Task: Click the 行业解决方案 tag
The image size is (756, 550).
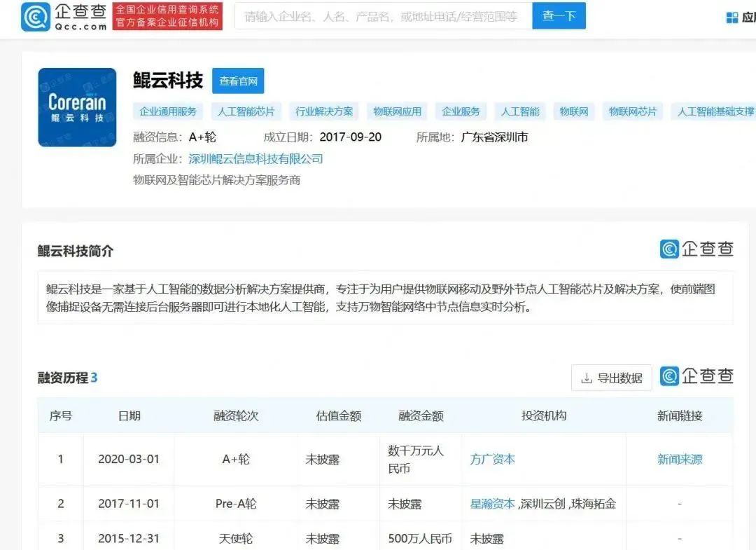Action: (x=323, y=111)
